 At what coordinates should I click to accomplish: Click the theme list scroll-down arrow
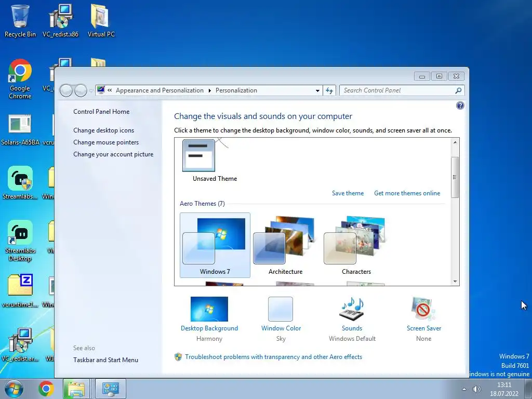click(455, 281)
